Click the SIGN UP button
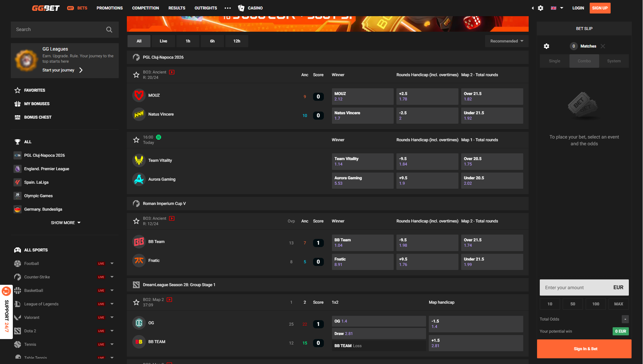 tap(599, 8)
